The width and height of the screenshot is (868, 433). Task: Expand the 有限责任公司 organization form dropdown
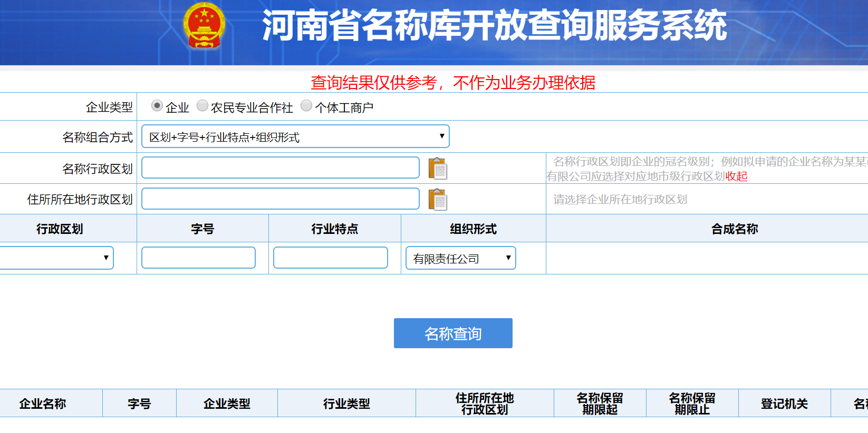coord(460,258)
